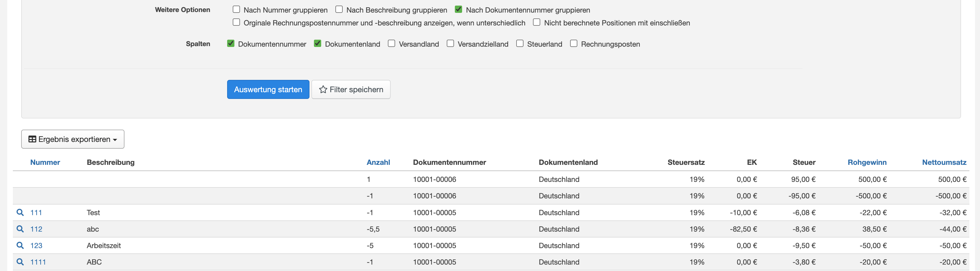
Task: Open details magnifier for article 111
Action: (20, 212)
